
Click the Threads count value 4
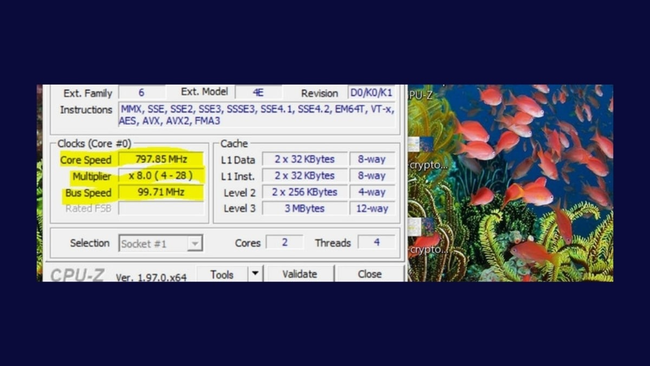[376, 242]
